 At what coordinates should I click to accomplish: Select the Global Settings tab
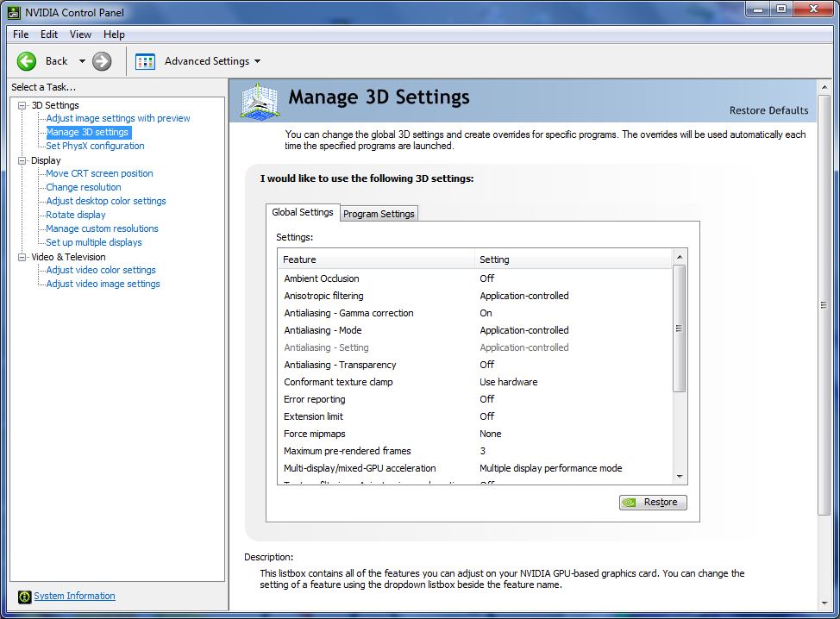point(303,212)
